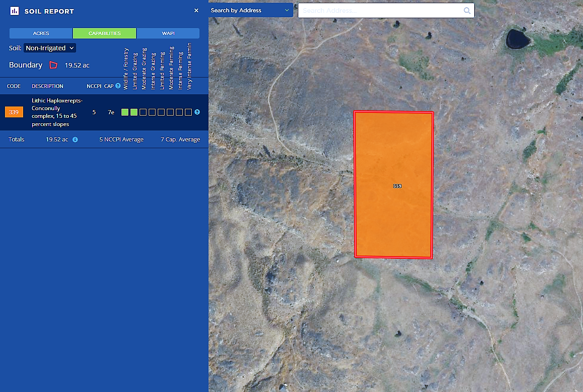Click the help icon in soil row 339
The width and height of the screenshot is (583, 392).
(197, 112)
